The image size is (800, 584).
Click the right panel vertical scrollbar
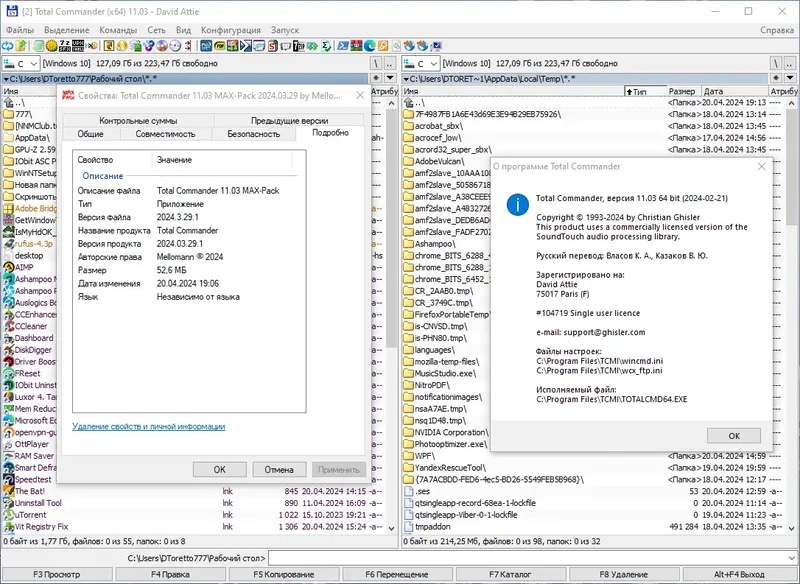coord(792,315)
